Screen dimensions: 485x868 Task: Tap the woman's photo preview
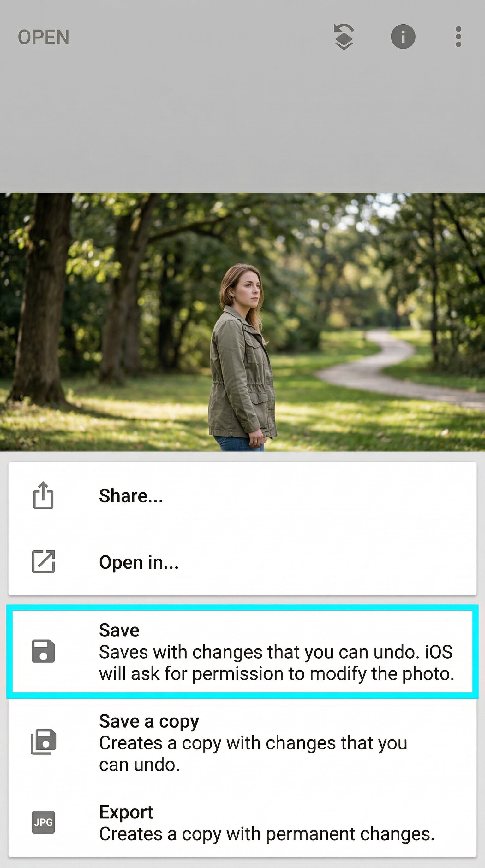[x=242, y=322]
